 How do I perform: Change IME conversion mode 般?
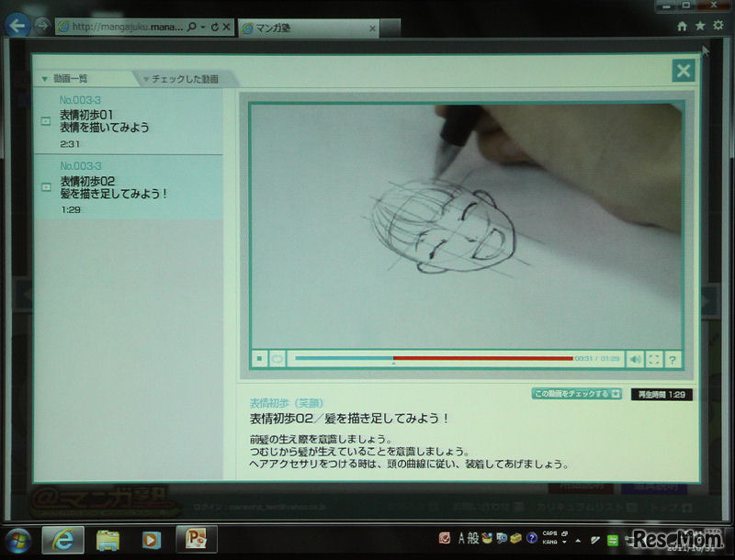pos(473,538)
